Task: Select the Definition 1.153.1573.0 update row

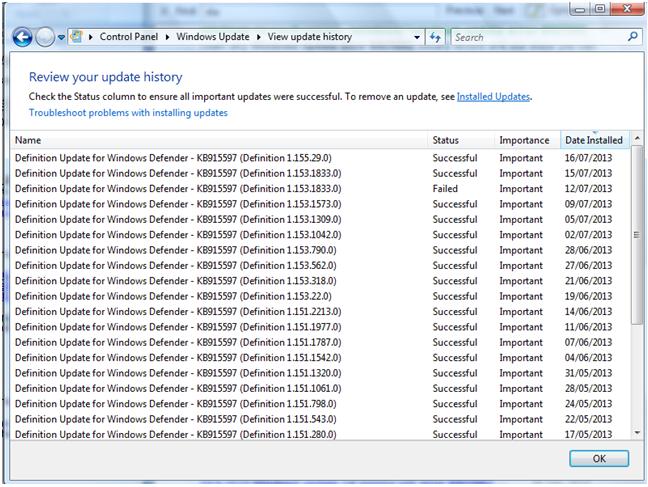Action: [x=321, y=204]
